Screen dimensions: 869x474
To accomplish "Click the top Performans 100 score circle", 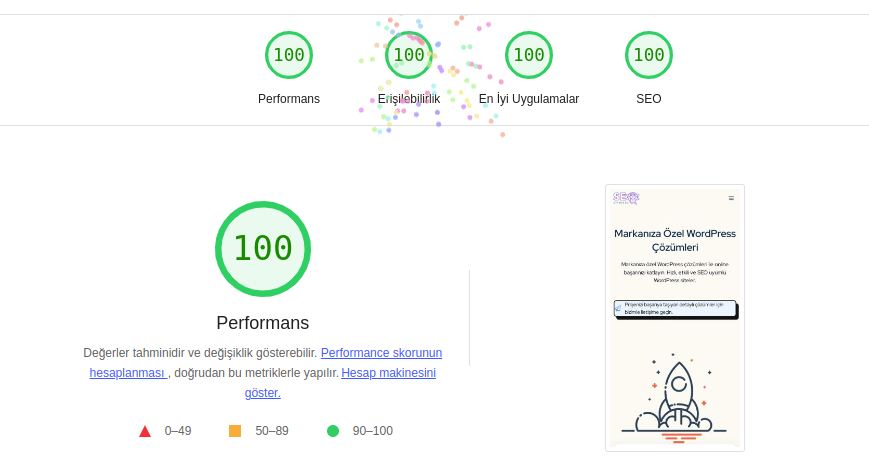I will pyautogui.click(x=289, y=55).
